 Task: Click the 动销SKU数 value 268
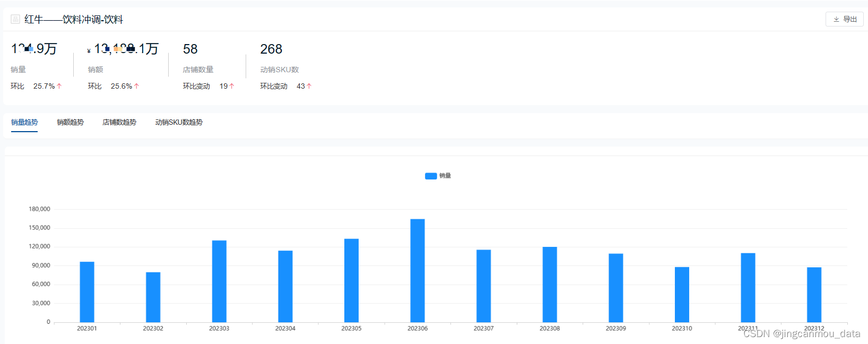pyautogui.click(x=271, y=49)
